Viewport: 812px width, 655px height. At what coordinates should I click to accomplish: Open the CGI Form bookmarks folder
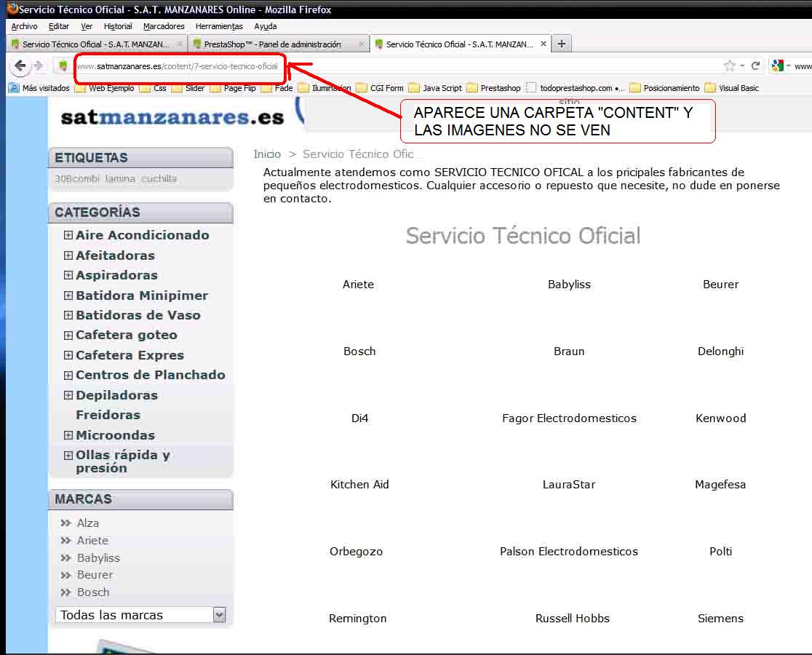tap(380, 88)
